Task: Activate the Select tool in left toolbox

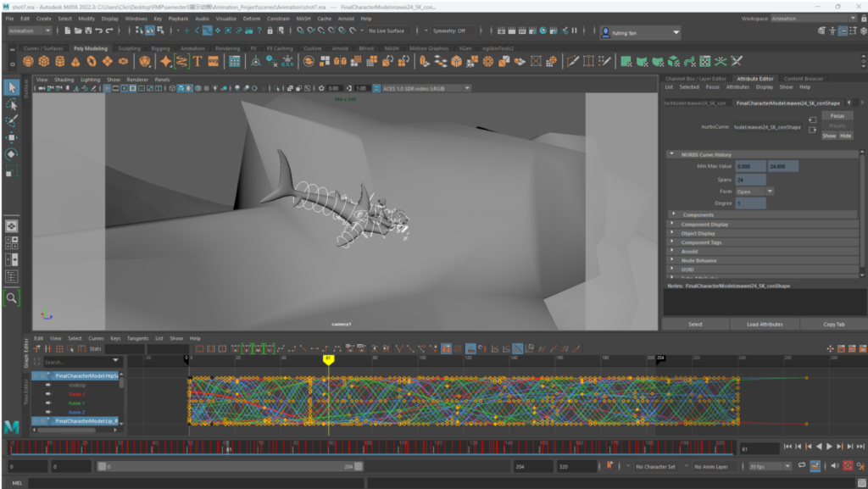Action: click(12, 87)
